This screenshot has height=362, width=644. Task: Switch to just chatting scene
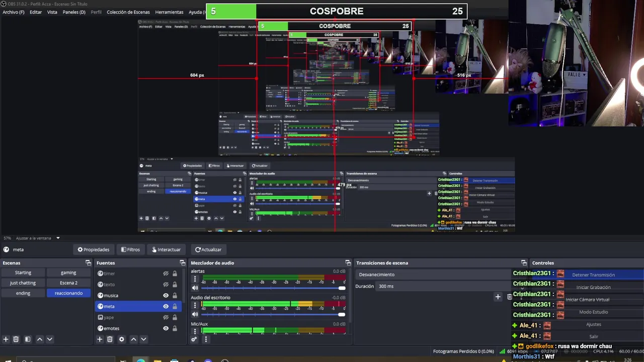pyautogui.click(x=23, y=283)
